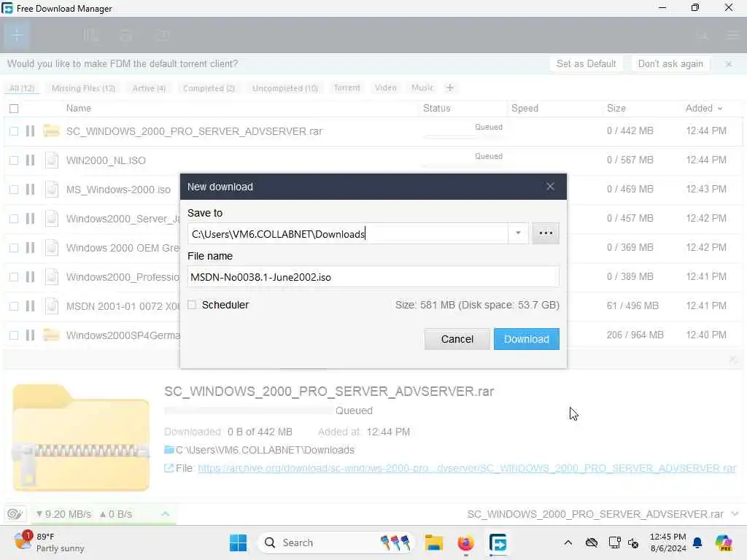Toggle snail speed-limit mode icon

coord(15,514)
